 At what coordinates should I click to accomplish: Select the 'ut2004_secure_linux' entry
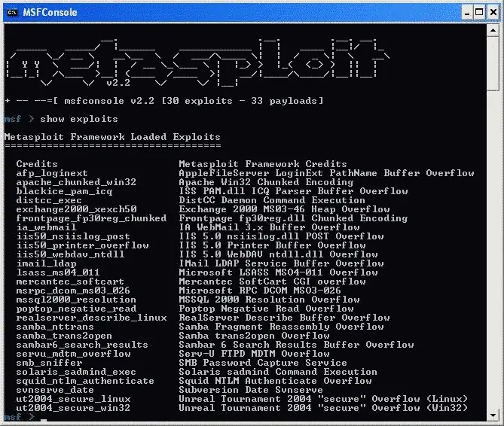[x=73, y=399]
